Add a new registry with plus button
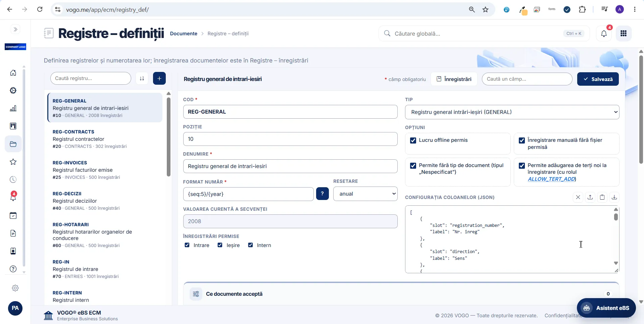The width and height of the screenshot is (644, 324). pos(159,78)
